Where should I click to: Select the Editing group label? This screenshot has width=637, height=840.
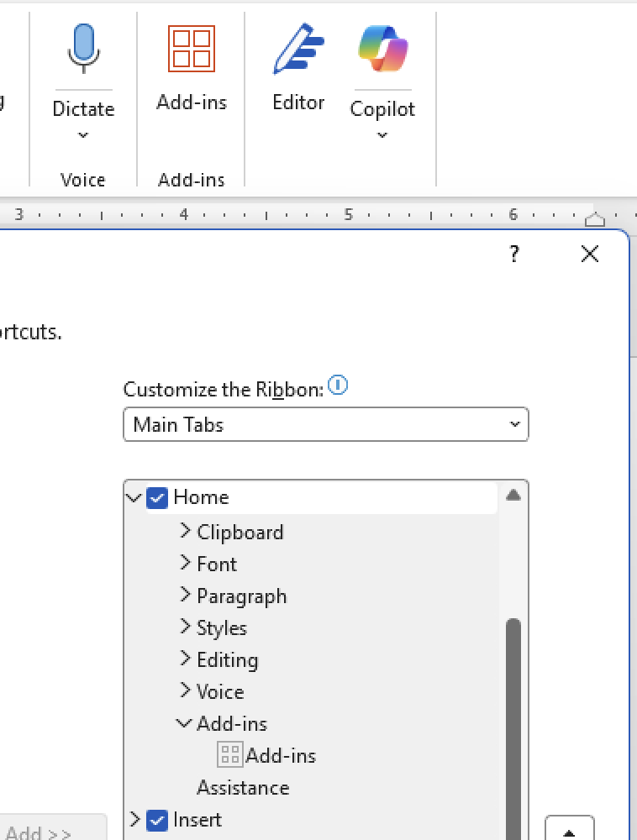[227, 660]
